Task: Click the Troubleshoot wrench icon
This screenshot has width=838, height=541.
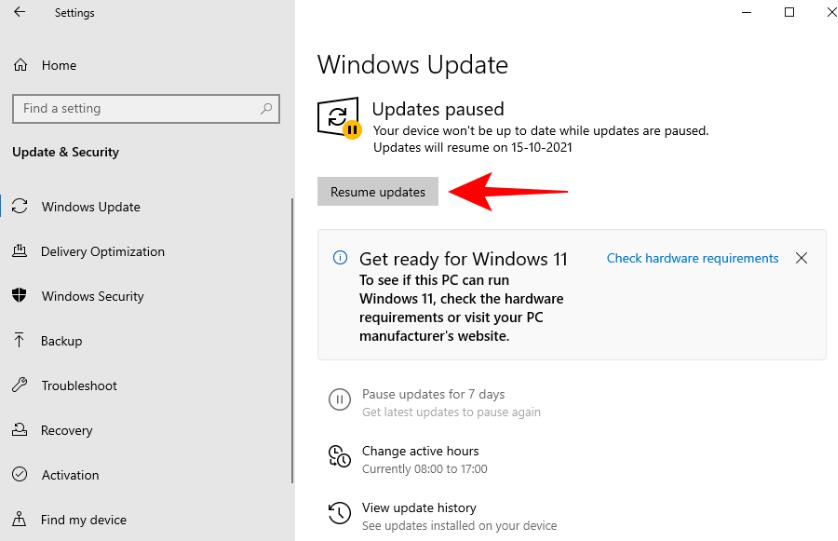Action: pyautogui.click(x=19, y=386)
